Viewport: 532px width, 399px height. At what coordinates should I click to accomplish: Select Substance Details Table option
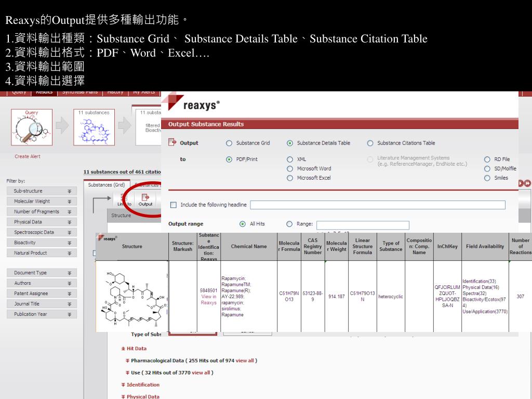pos(290,143)
